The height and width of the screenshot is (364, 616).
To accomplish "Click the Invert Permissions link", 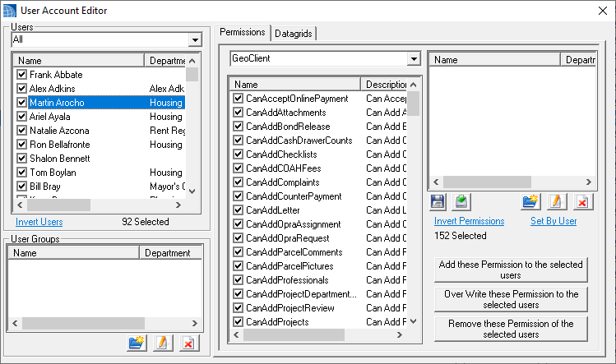I will tap(469, 221).
